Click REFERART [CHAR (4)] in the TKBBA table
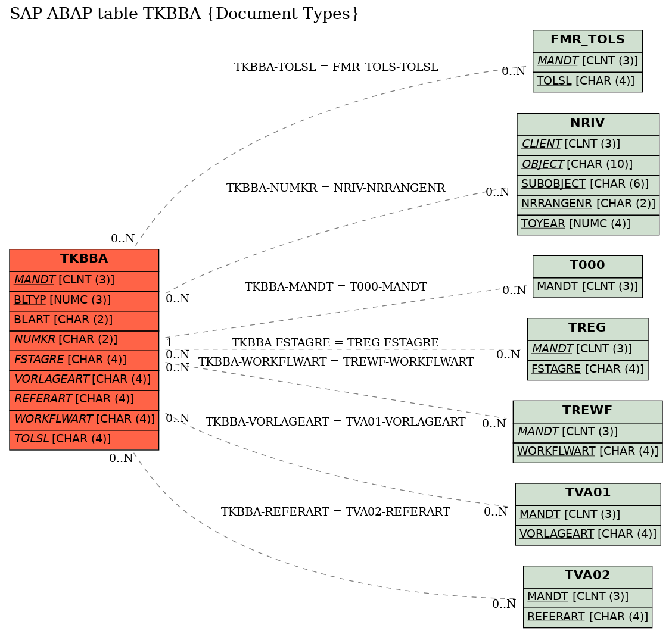 coord(84,400)
